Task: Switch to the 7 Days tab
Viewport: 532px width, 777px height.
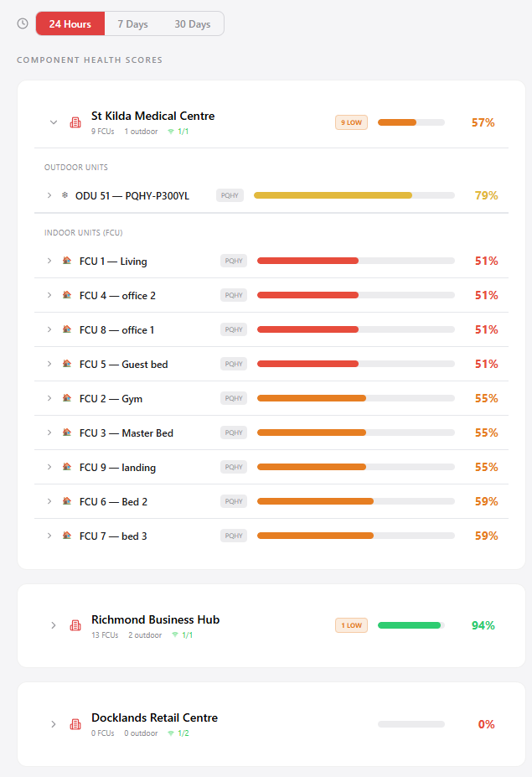Action: pos(132,23)
